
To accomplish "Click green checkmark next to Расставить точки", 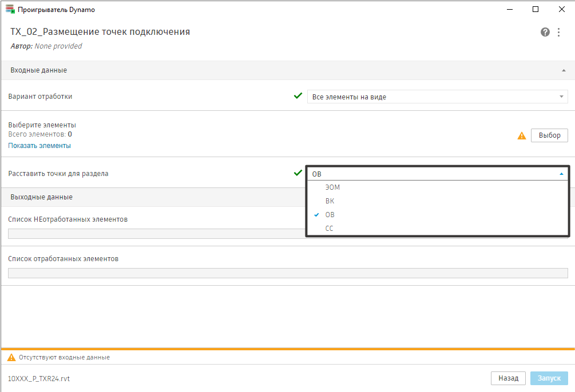I will [x=298, y=173].
